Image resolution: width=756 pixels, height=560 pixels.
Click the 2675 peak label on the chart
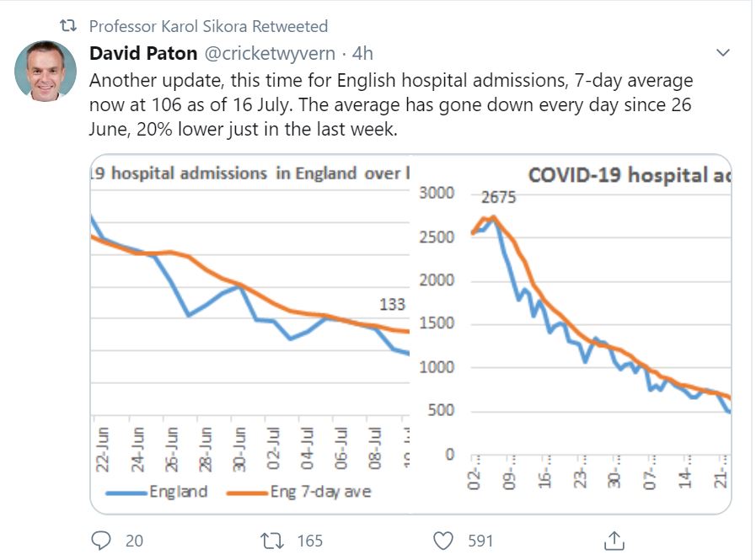click(x=498, y=199)
